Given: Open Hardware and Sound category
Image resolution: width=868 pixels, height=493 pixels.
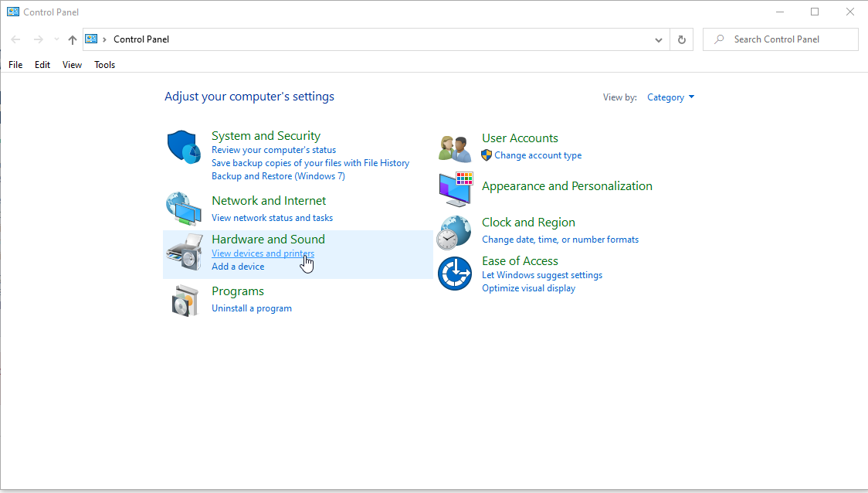Looking at the screenshot, I should click(x=268, y=240).
